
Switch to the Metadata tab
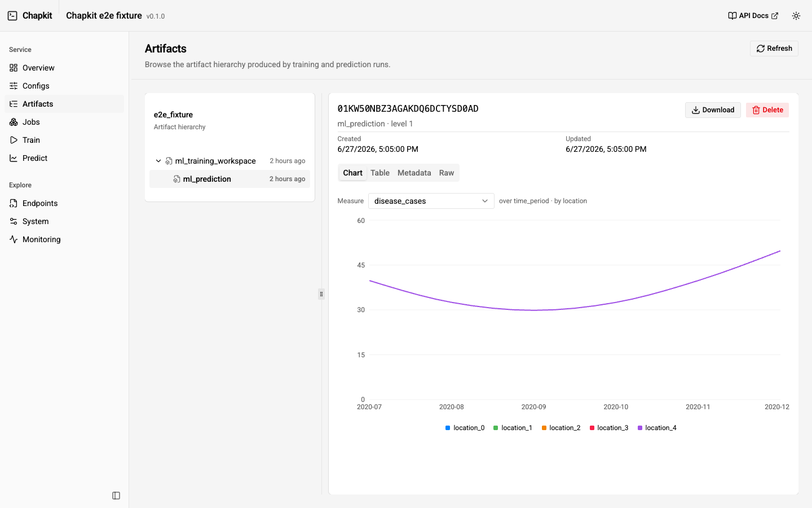(414, 173)
